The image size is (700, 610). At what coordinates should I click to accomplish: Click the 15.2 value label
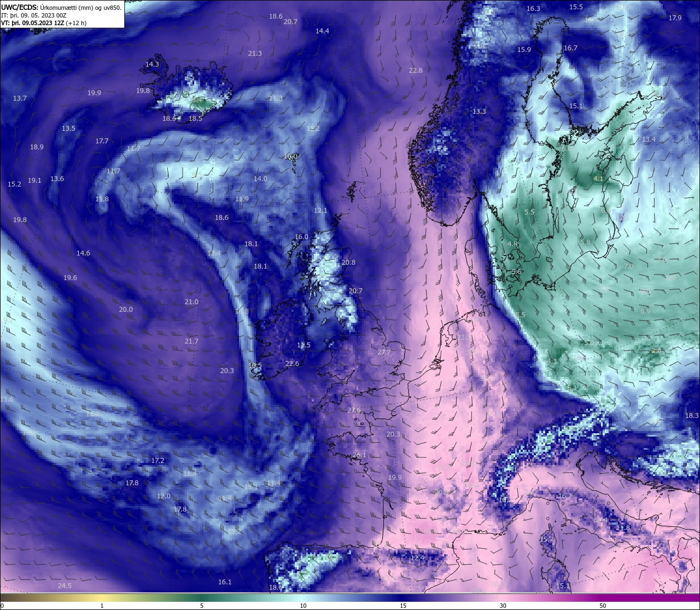14,184
